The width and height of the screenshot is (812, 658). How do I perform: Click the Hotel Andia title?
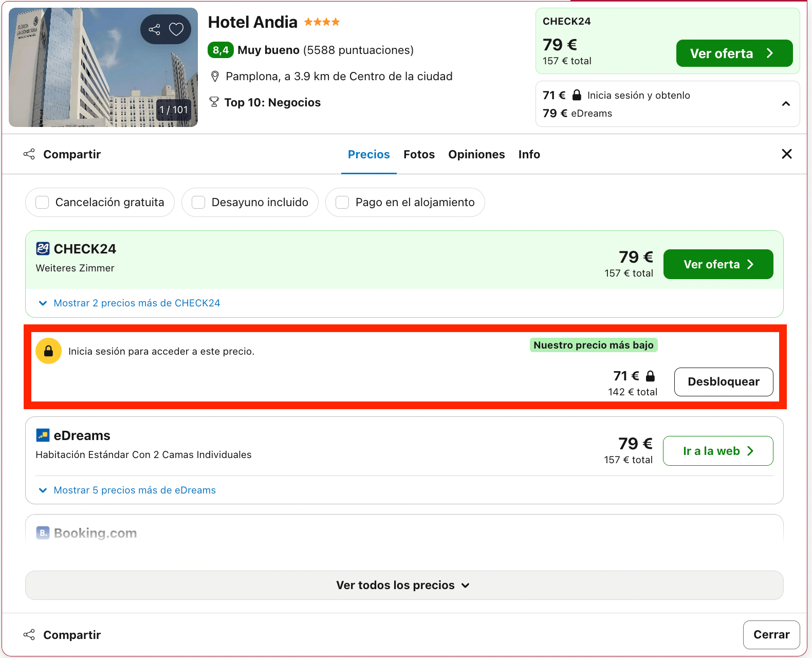click(x=252, y=22)
